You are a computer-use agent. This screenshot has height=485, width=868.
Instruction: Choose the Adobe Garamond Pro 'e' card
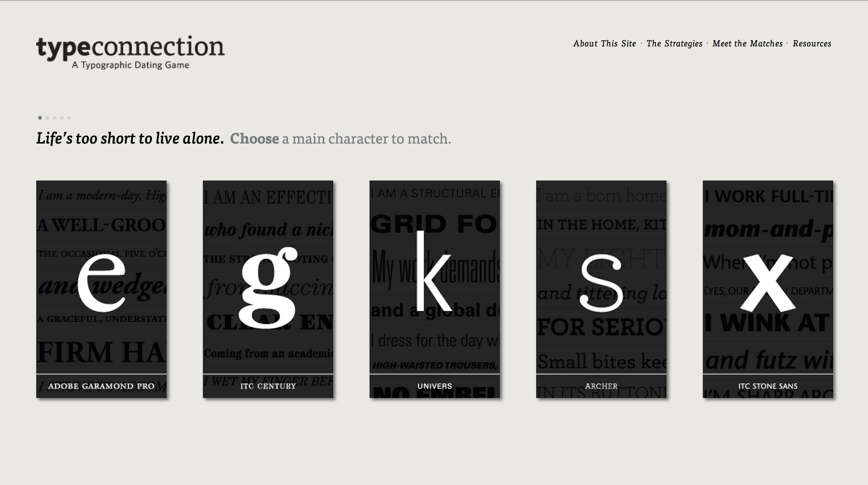point(101,289)
